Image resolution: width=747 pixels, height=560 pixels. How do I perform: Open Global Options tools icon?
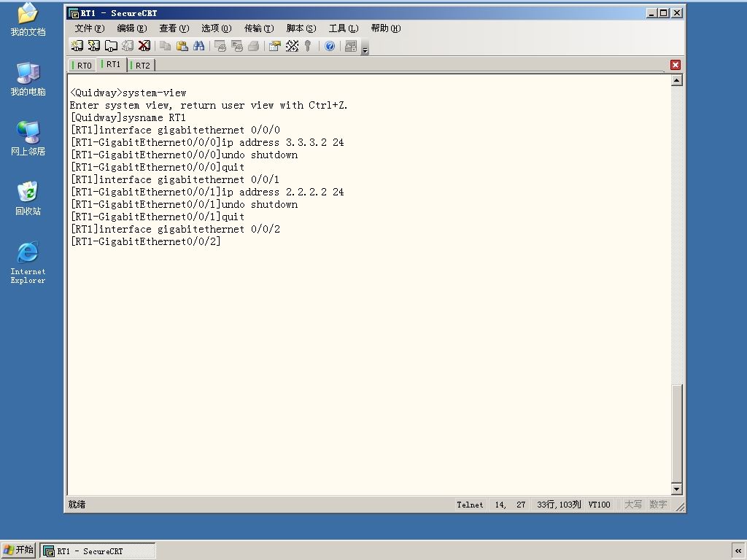point(292,46)
